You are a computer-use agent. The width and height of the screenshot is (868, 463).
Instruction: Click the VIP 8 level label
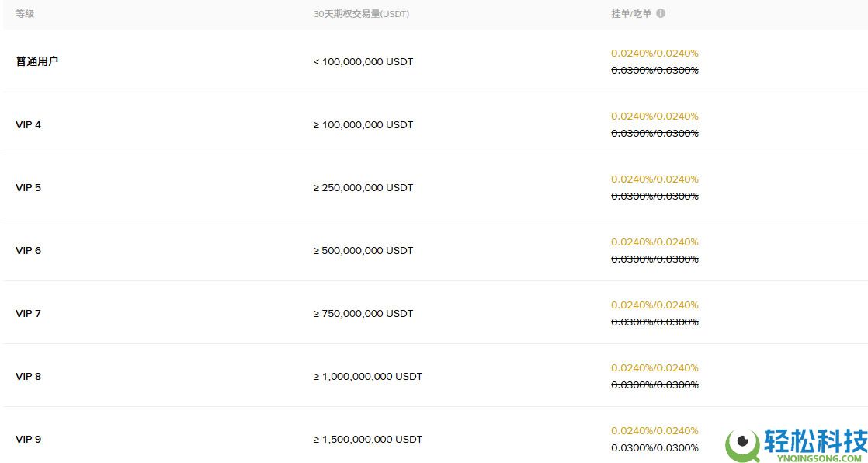(28, 376)
